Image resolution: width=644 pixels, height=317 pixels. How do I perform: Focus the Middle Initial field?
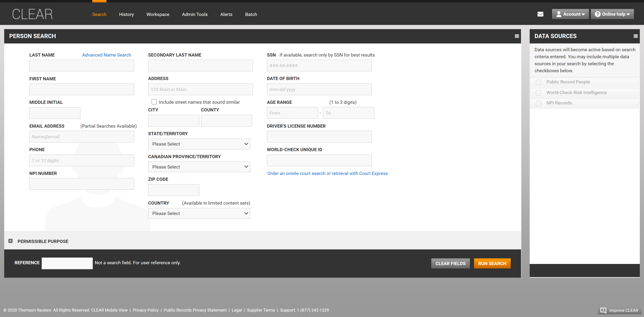pyautogui.click(x=55, y=113)
